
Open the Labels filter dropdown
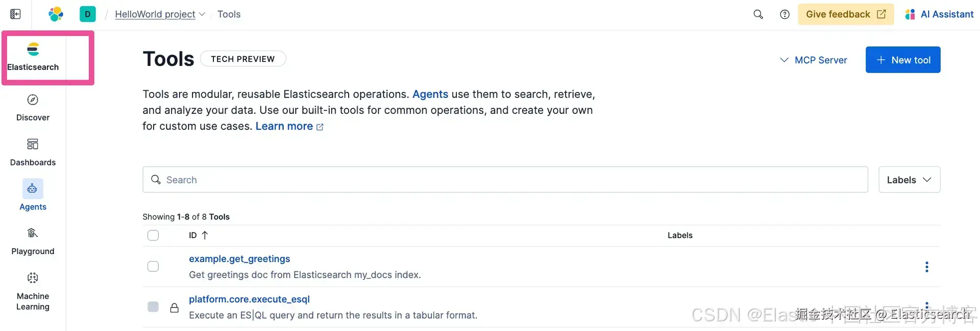[x=909, y=180]
